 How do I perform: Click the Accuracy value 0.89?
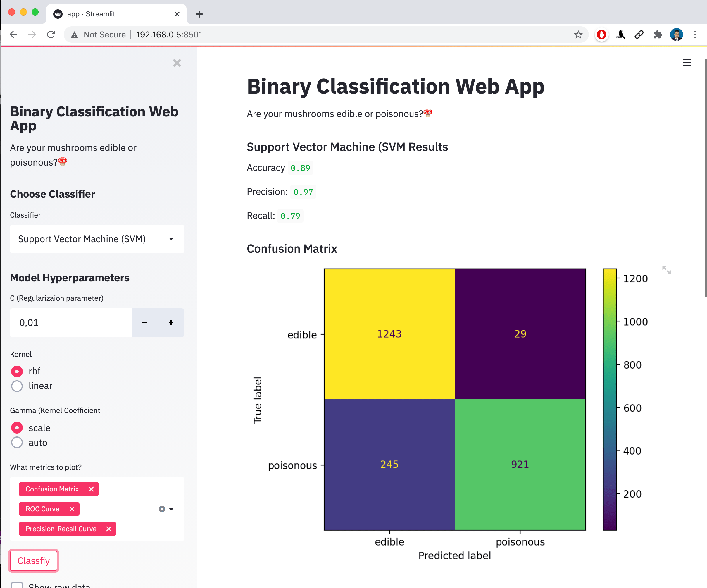[x=300, y=168]
